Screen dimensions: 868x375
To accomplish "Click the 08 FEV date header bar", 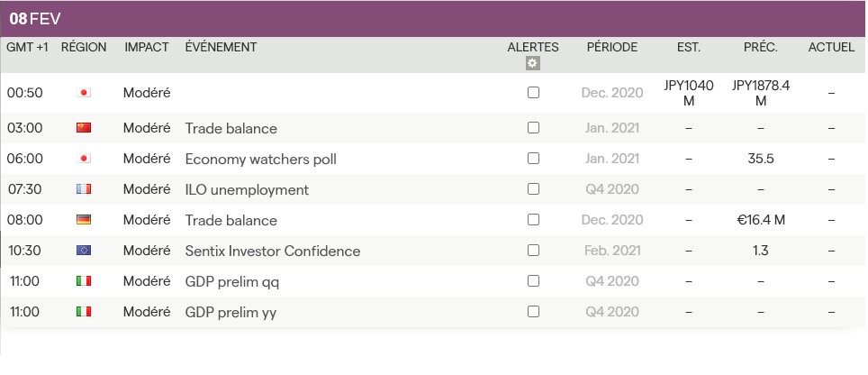I will click(x=432, y=19).
